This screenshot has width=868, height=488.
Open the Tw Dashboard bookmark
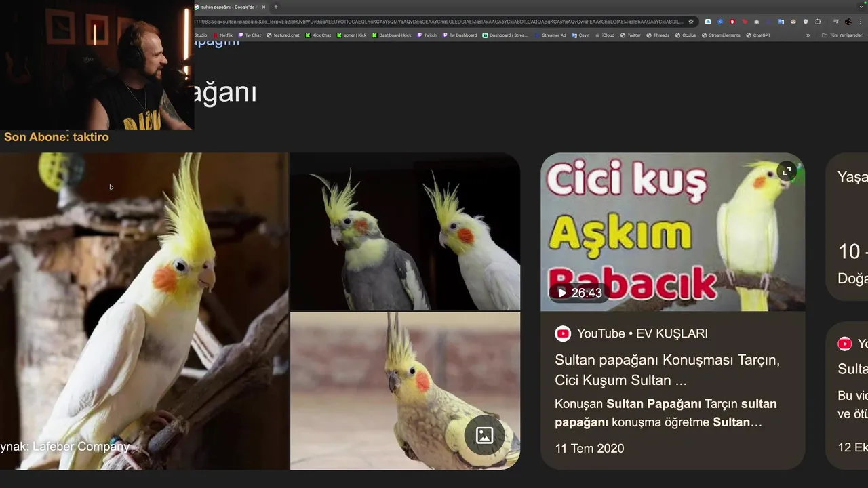(x=459, y=35)
